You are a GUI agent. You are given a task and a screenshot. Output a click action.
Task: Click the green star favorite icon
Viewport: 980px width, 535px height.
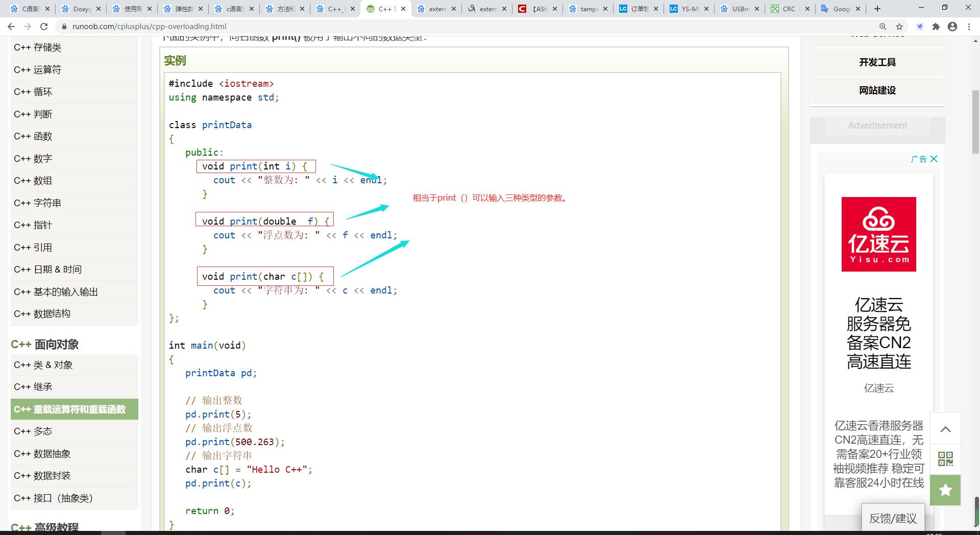pyautogui.click(x=945, y=490)
